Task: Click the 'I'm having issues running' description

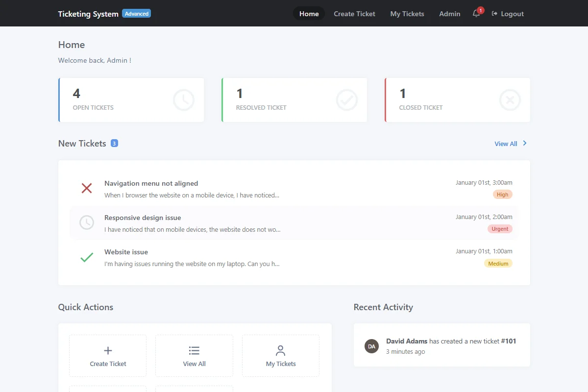Action: (x=192, y=264)
